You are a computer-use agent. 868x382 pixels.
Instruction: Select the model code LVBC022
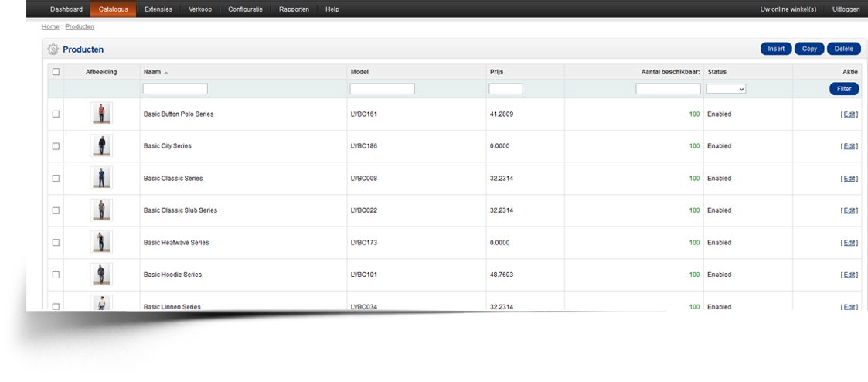(364, 210)
